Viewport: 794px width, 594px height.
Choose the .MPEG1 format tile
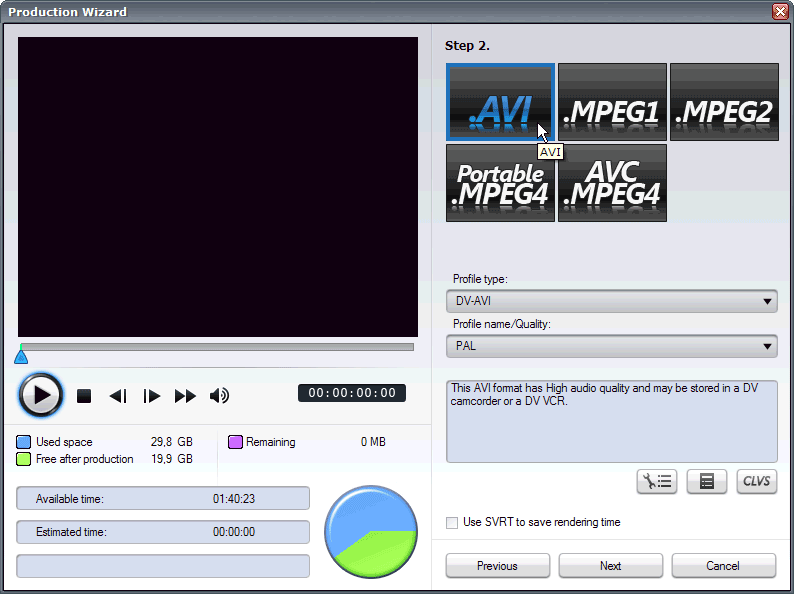612,102
